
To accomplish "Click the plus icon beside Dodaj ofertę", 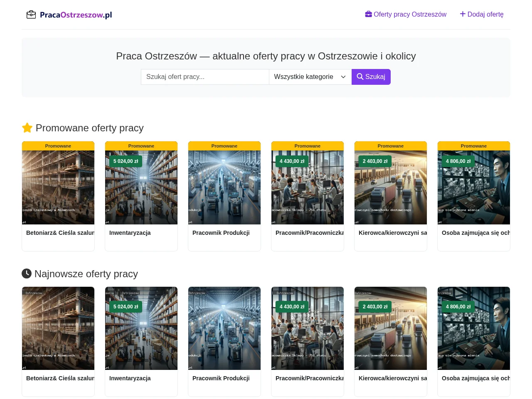I will 463,14.
